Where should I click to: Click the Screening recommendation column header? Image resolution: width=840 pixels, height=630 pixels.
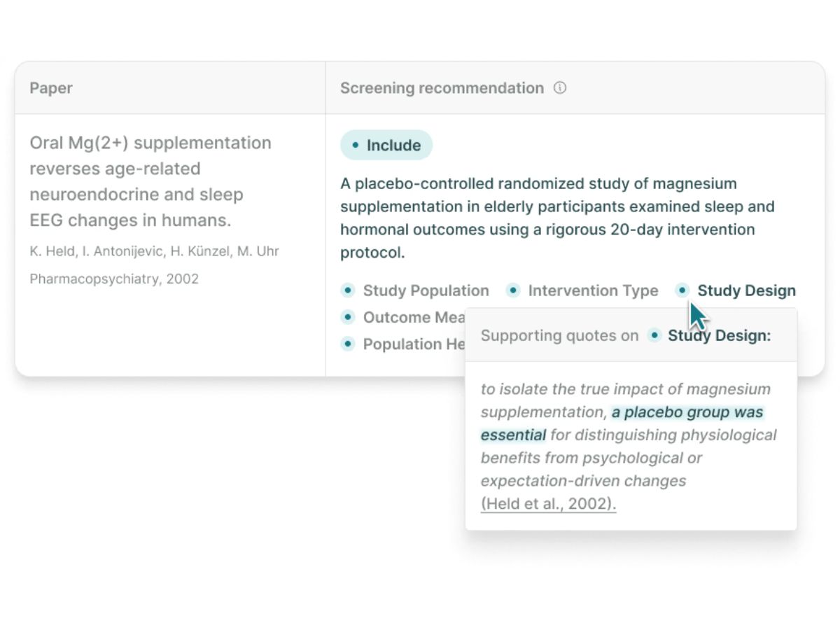[x=442, y=88]
